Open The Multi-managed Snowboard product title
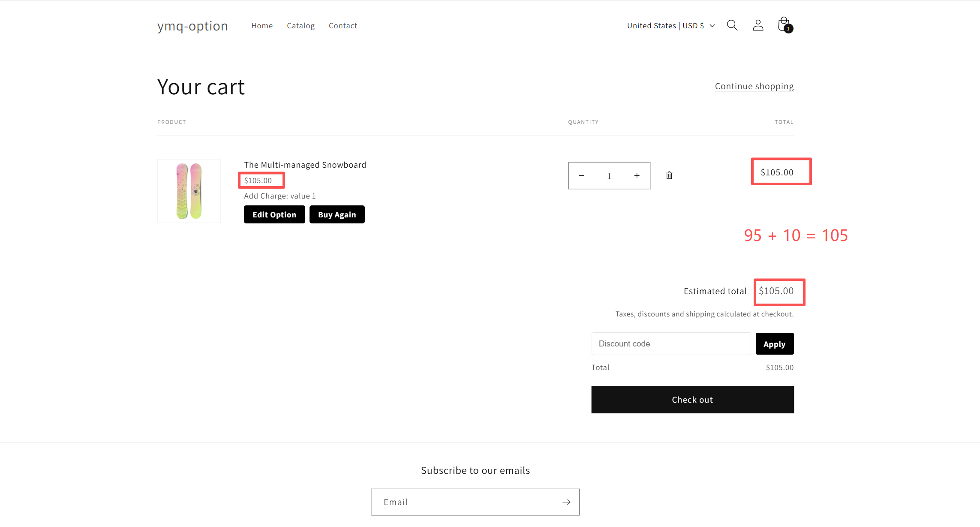The width and height of the screenshot is (980, 527). 305,165
